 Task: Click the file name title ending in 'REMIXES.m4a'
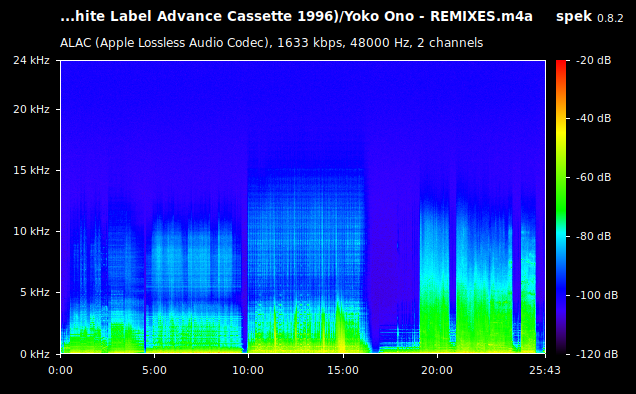click(296, 17)
